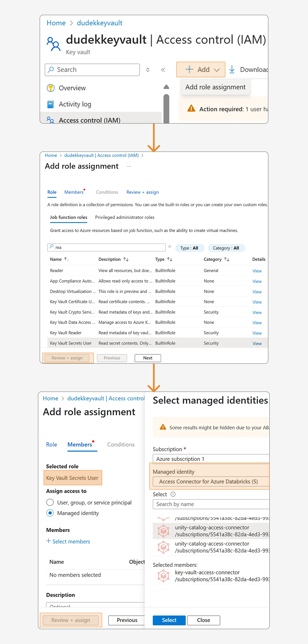The height and width of the screenshot is (644, 308).
Task: Select the Desktop Virtualization role row
Action: tap(157, 291)
